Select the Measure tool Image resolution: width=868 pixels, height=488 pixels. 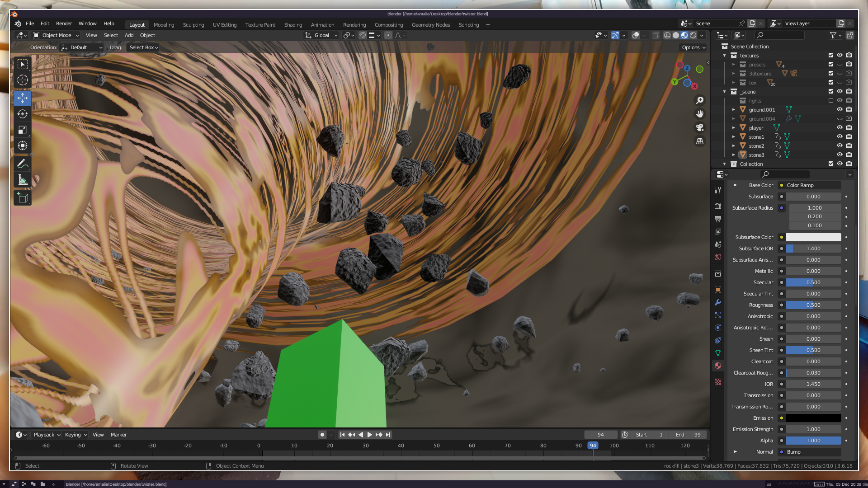[23, 180]
